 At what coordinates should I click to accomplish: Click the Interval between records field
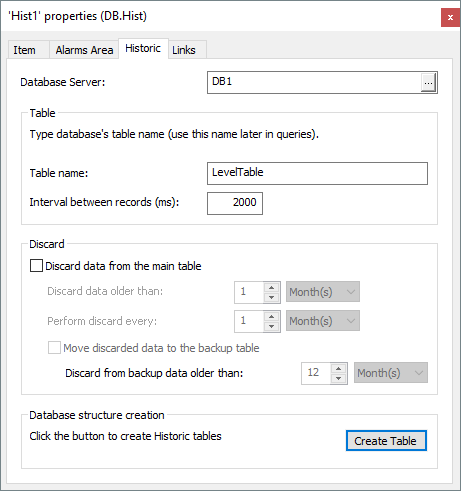[235, 203]
